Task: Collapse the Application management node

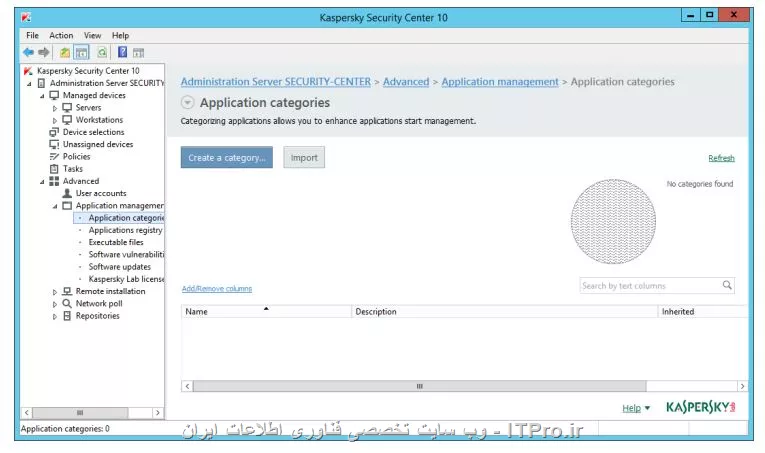Action: (55, 206)
